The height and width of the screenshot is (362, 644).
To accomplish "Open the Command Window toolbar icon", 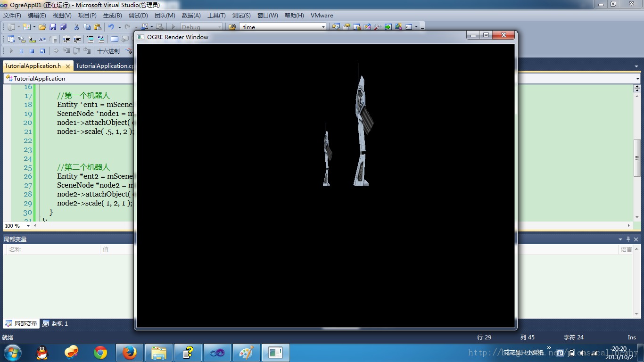I will tap(409, 27).
